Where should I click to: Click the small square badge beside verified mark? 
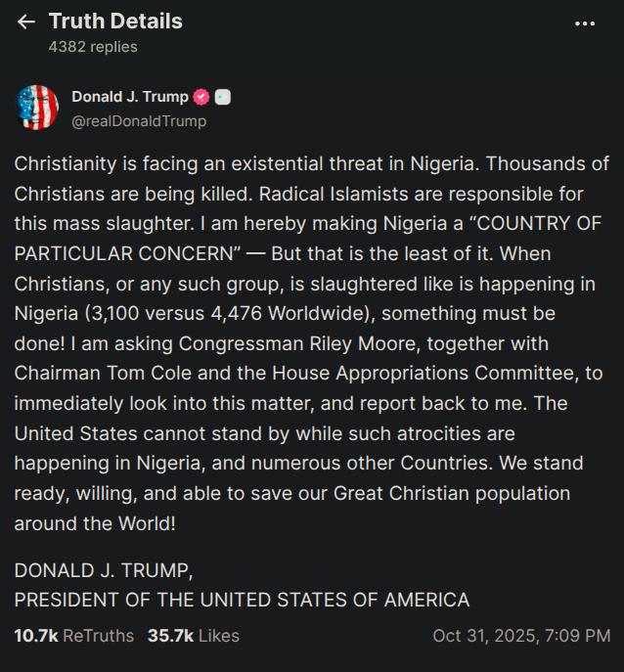223,97
